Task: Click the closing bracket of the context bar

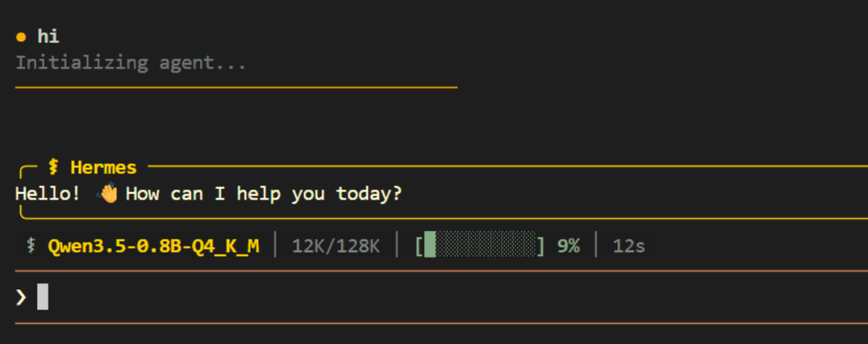Action: 542,245
